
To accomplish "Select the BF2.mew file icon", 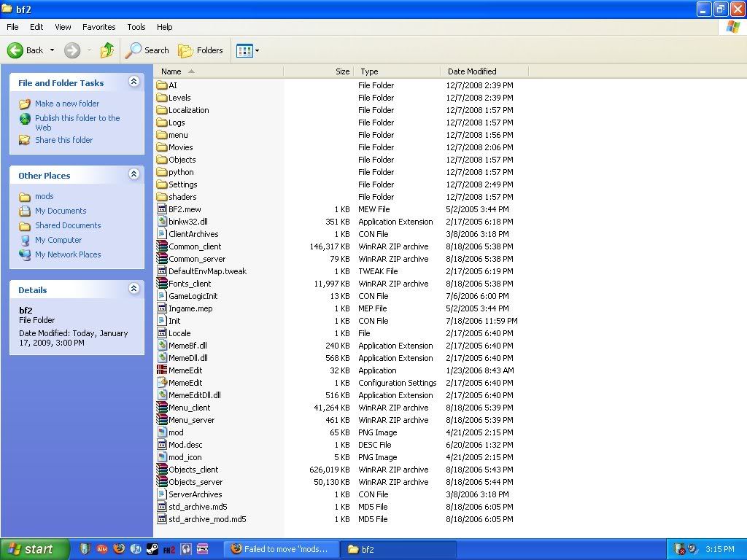I will (x=162, y=209).
